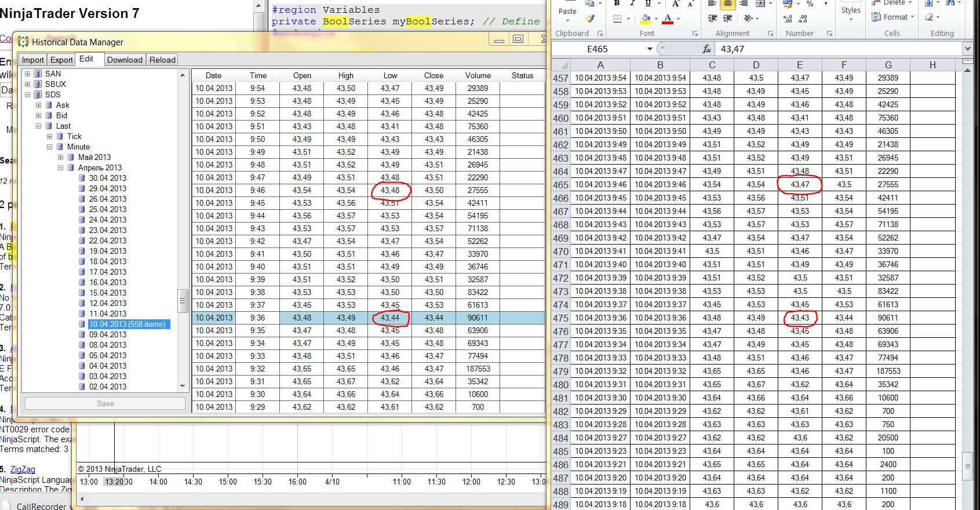Click the Volume column header in data grid
The height and width of the screenshot is (510, 980).
click(478, 75)
